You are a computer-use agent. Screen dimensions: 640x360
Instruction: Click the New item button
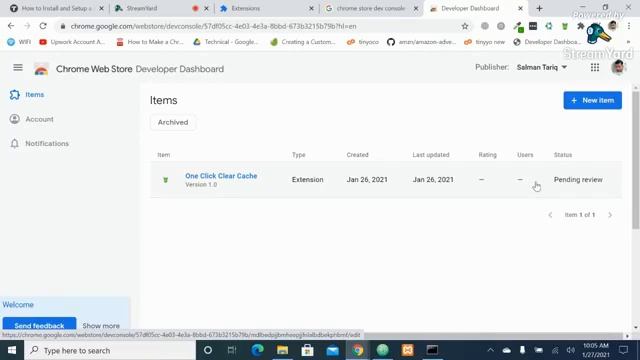click(x=593, y=100)
